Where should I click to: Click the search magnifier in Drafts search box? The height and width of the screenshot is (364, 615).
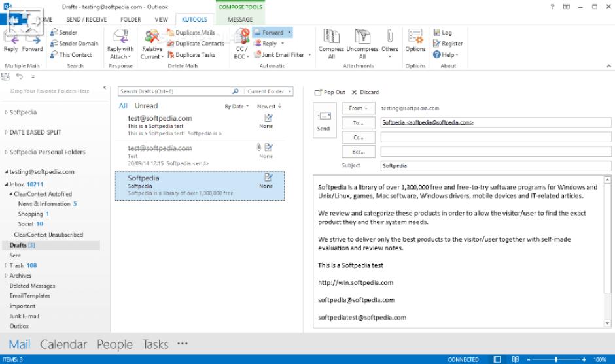[x=236, y=91]
